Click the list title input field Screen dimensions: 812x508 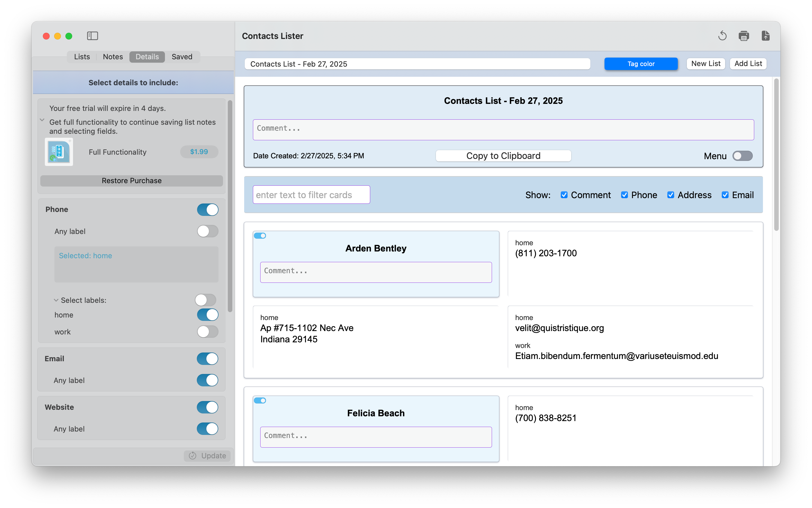click(417, 64)
